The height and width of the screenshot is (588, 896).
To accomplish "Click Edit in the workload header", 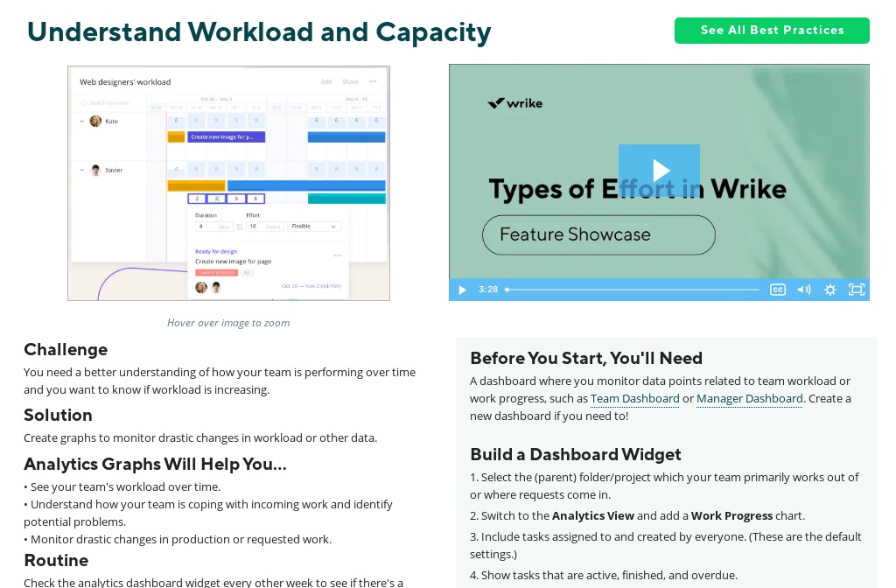I will pyautogui.click(x=326, y=81).
